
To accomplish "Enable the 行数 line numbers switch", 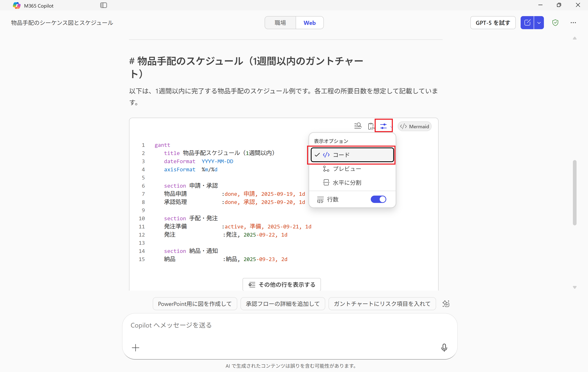I will coord(378,199).
